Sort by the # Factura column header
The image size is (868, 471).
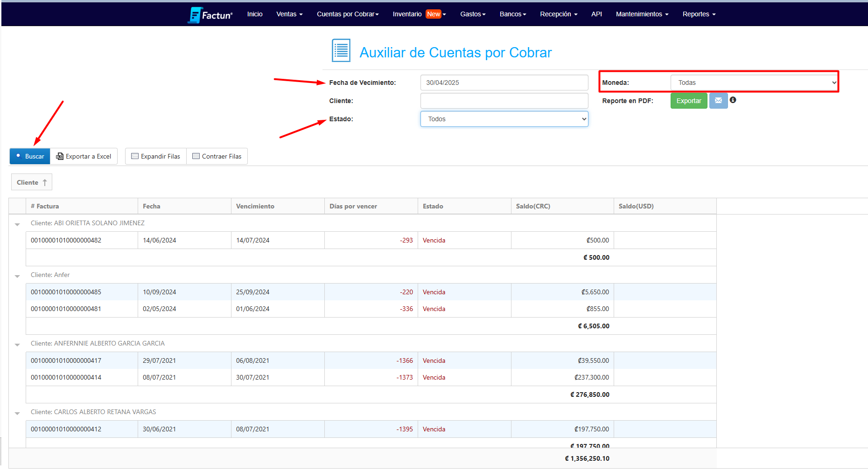tap(82, 206)
